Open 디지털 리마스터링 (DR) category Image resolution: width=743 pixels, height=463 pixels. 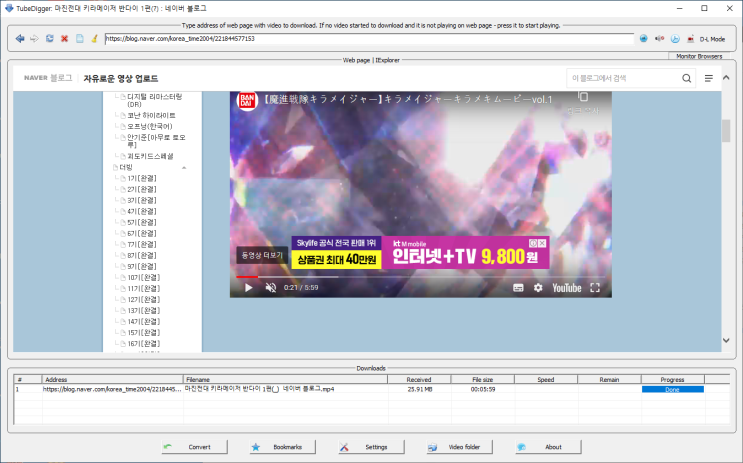pyautogui.click(x=154, y=100)
